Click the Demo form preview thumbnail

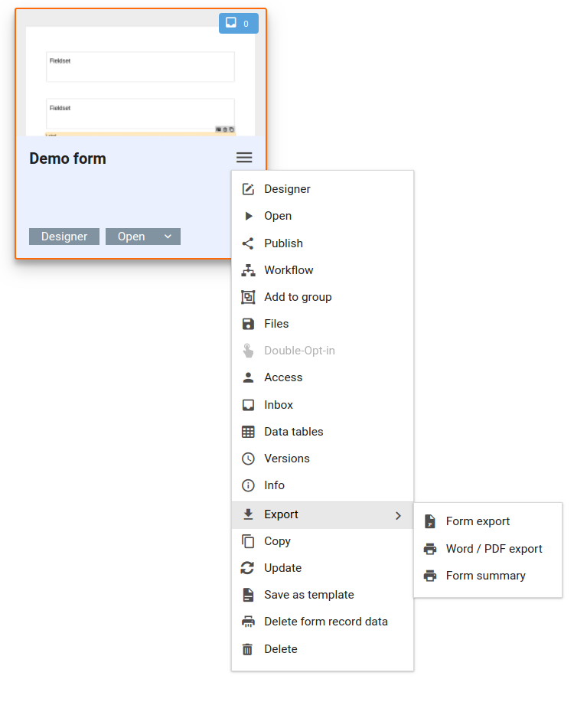pyautogui.click(x=140, y=82)
